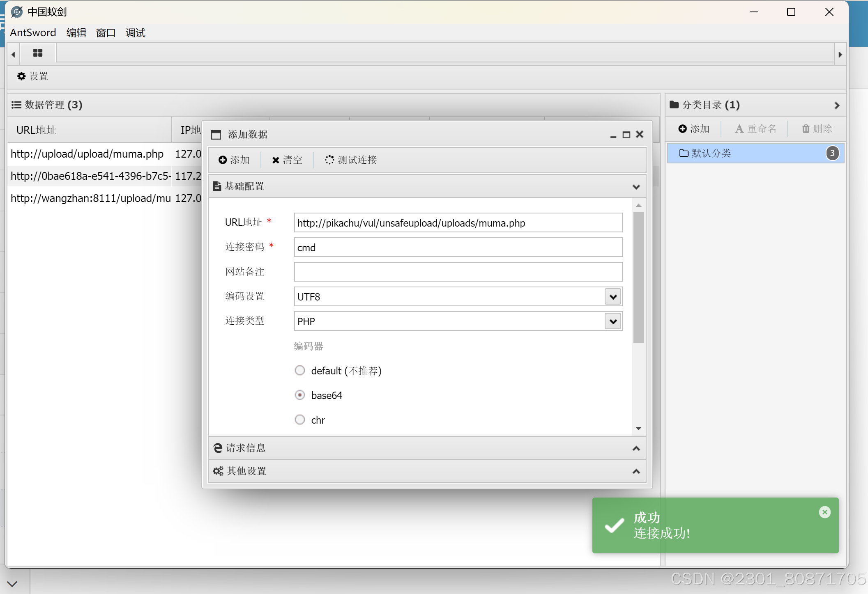This screenshot has height=594, width=868.
Task: Click the 网站备注 input field
Action: [458, 272]
